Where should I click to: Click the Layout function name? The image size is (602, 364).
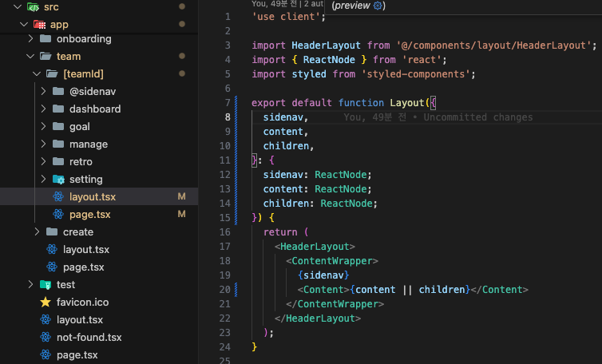(407, 102)
